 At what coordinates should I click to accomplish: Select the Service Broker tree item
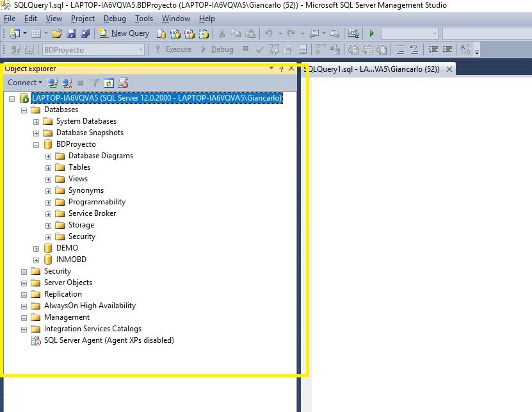tap(92, 213)
